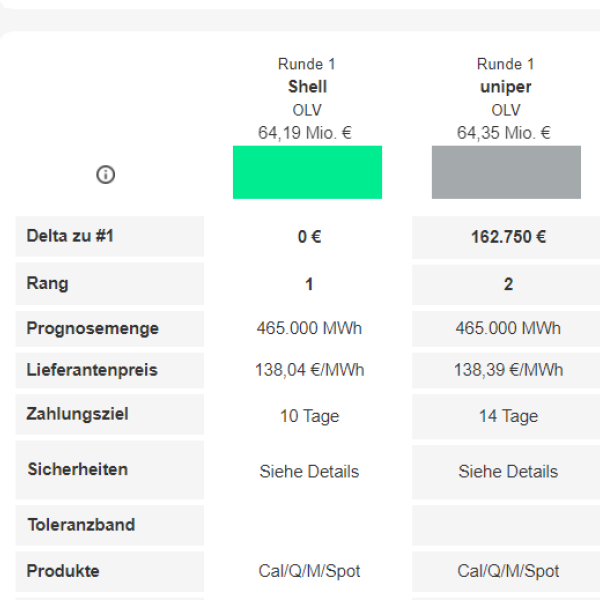Open uniper supplier name header
Screen dimensions: 600x600
click(x=506, y=87)
